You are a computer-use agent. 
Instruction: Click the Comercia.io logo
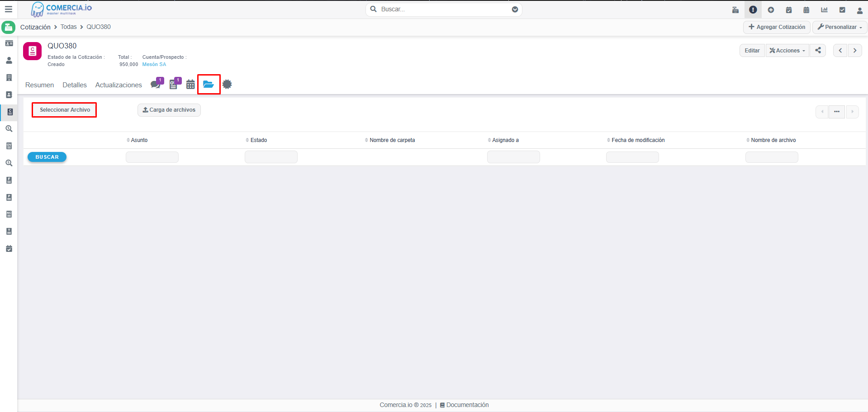point(61,9)
